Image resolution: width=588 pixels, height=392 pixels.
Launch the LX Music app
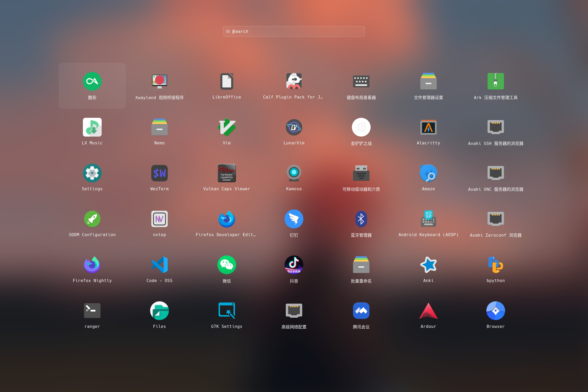pos(92,127)
